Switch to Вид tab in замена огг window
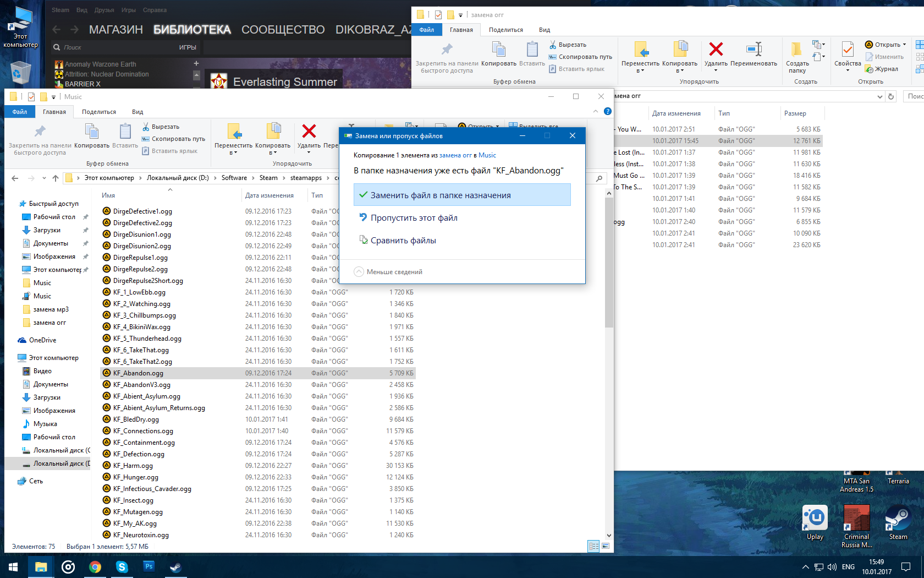This screenshot has width=924, height=578. [544, 30]
